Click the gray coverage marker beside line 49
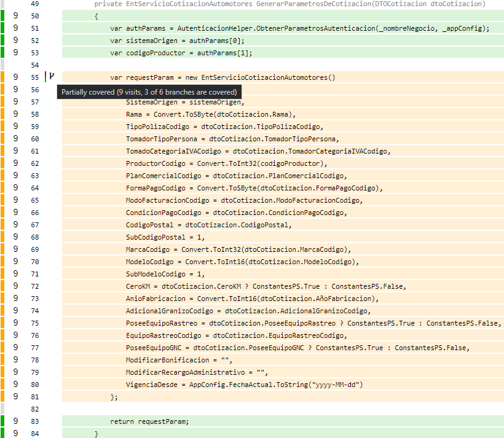 (x=3, y=4)
